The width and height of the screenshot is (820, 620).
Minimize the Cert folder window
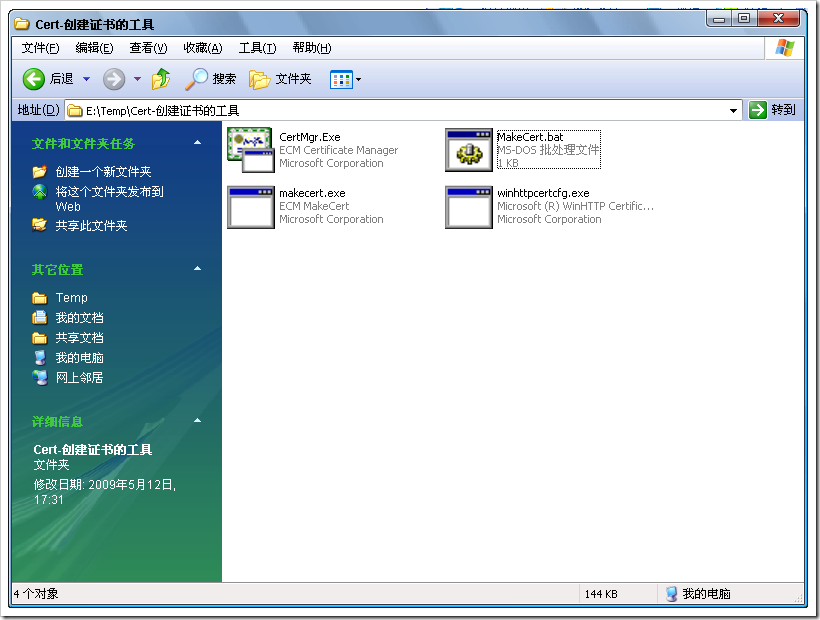(719, 18)
